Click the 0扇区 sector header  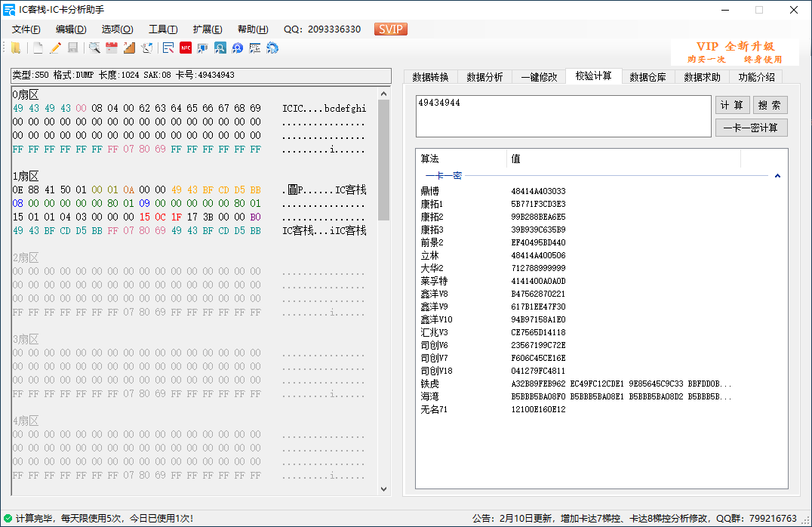[26, 95]
